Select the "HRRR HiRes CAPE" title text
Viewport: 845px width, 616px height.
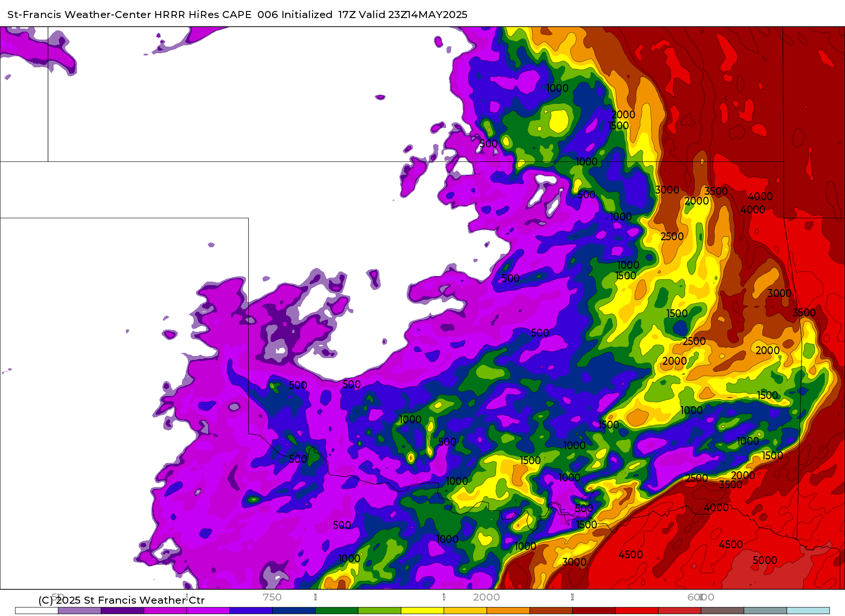(203, 15)
